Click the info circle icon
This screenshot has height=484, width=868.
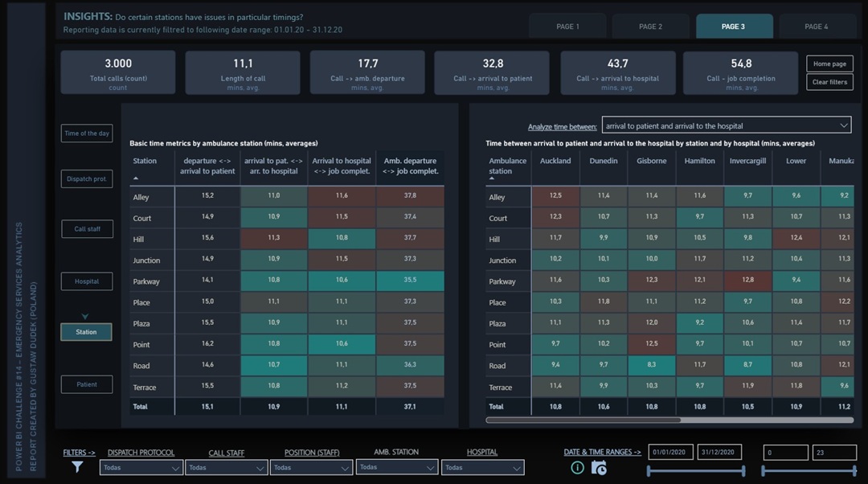577,467
